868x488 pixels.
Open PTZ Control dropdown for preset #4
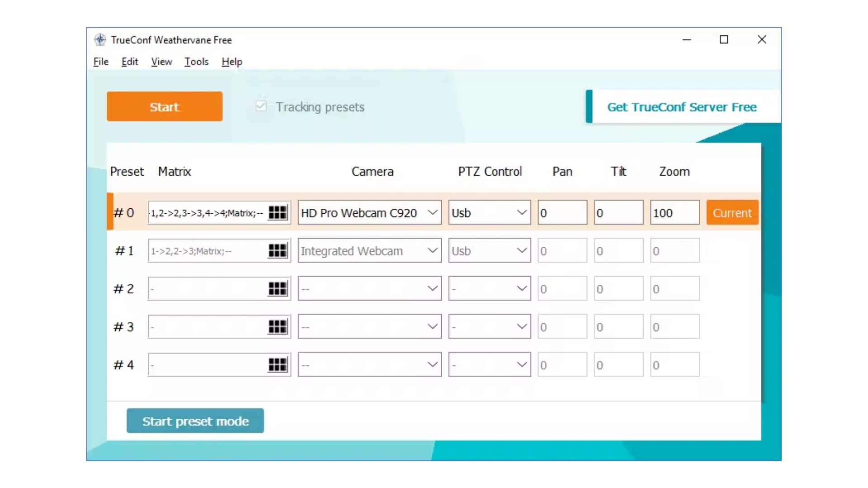point(489,364)
